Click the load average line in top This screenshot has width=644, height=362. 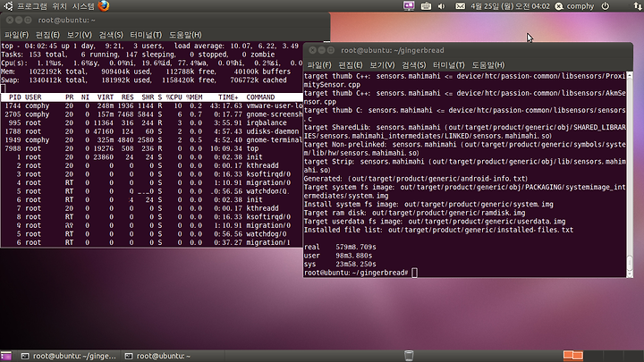[151, 46]
